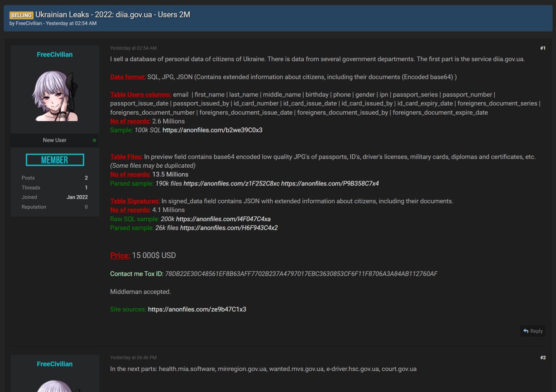Viewport: 556px width, 392px height.
Task: Click the Table Files: heading
Action: coord(126,157)
